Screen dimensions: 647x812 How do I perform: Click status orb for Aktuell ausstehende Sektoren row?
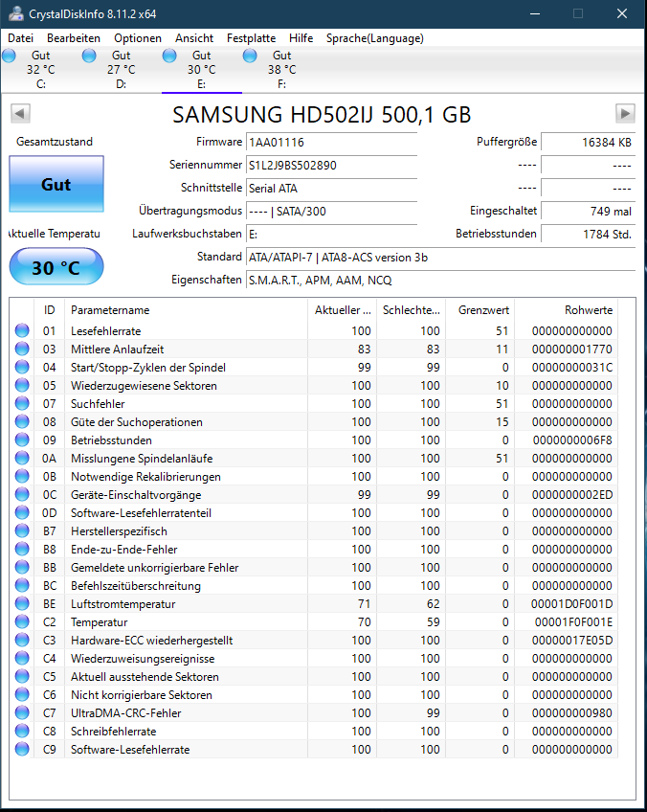click(22, 676)
